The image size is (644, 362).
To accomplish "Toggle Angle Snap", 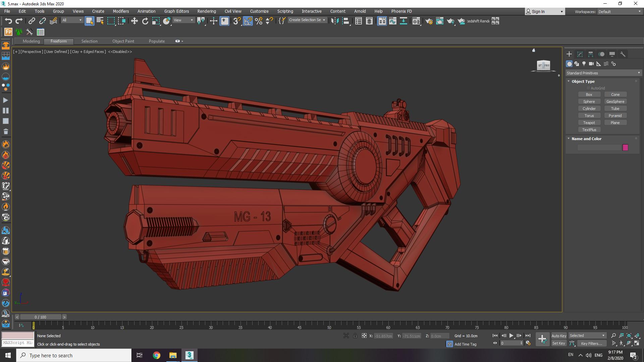I will pos(248,21).
